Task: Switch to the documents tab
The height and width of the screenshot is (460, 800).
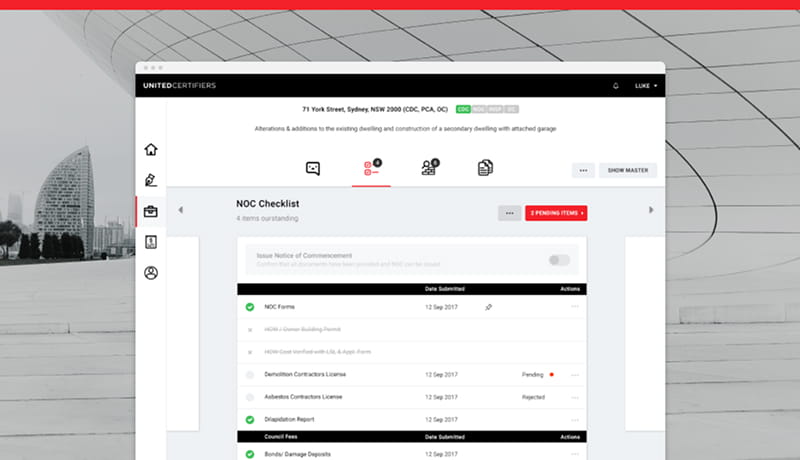Action: (485, 168)
